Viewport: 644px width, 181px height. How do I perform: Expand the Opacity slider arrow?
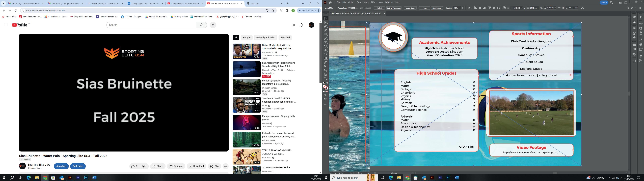pyautogui.click(x=463, y=8)
